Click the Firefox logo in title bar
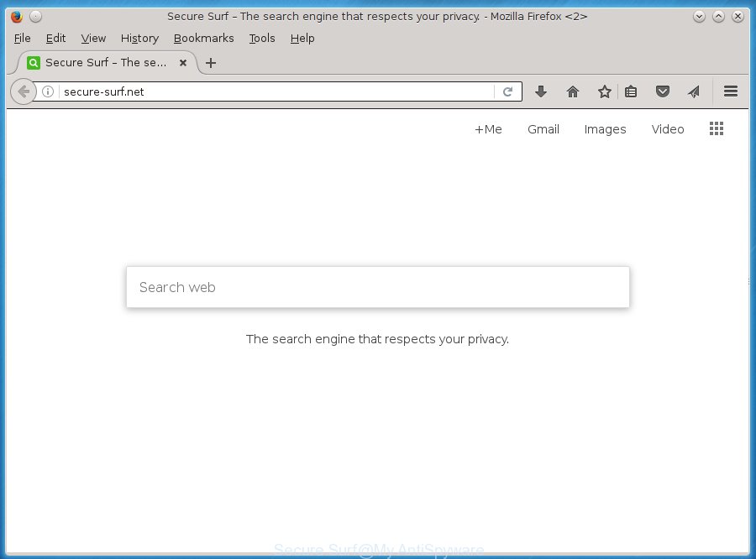Image resolution: width=756 pixels, height=559 pixels. pyautogui.click(x=17, y=17)
